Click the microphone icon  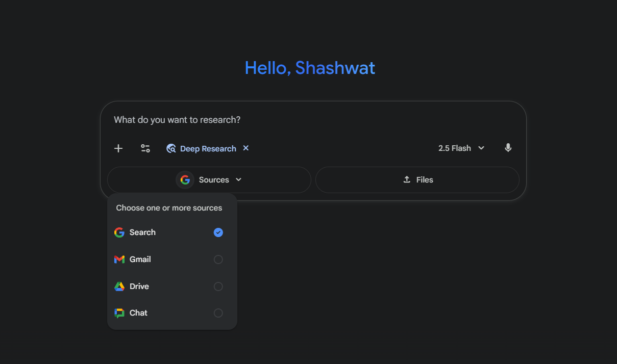click(508, 148)
